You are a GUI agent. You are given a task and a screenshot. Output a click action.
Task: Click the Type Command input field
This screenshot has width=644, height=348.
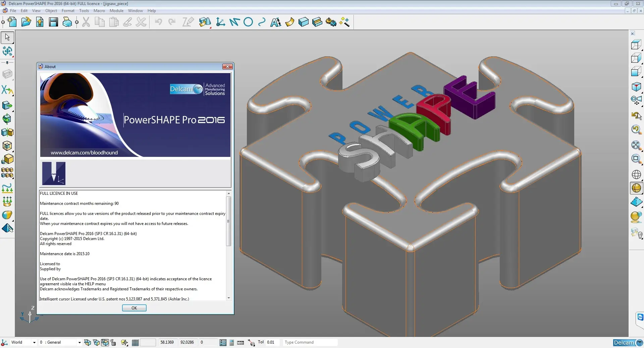pos(310,342)
